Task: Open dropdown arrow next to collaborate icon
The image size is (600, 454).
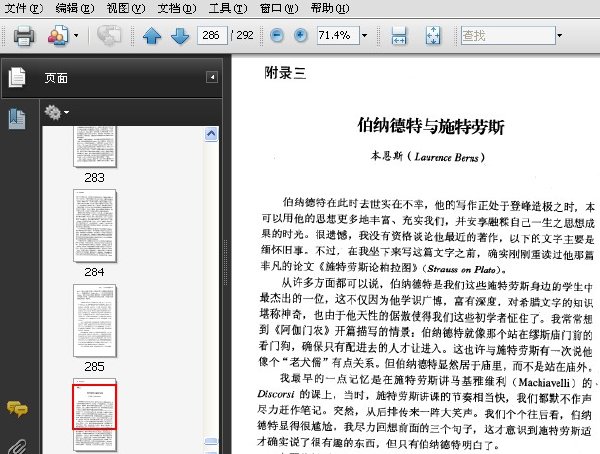Action: pyautogui.click(x=76, y=36)
